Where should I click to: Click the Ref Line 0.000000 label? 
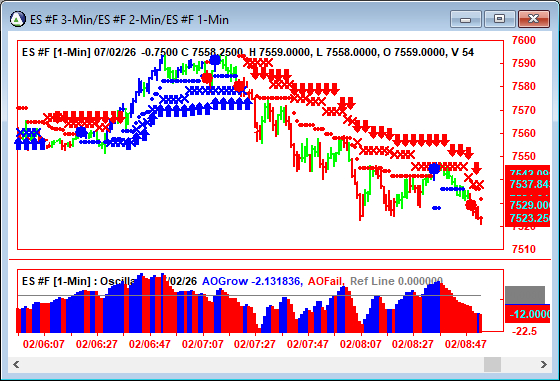point(396,281)
